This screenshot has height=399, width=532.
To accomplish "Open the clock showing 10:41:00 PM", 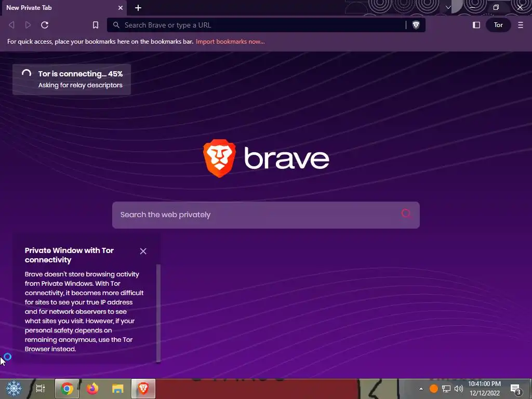I will click(x=485, y=389).
